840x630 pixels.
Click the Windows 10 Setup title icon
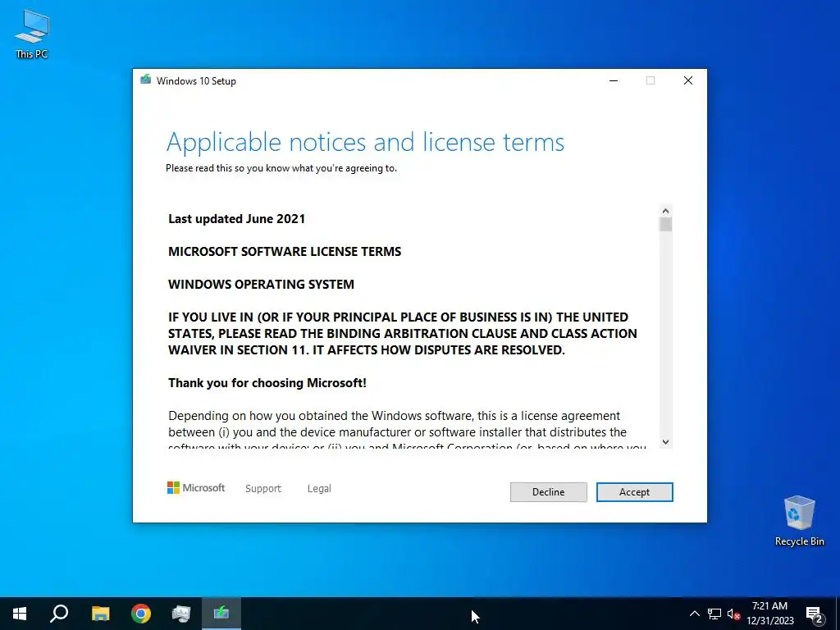[146, 80]
